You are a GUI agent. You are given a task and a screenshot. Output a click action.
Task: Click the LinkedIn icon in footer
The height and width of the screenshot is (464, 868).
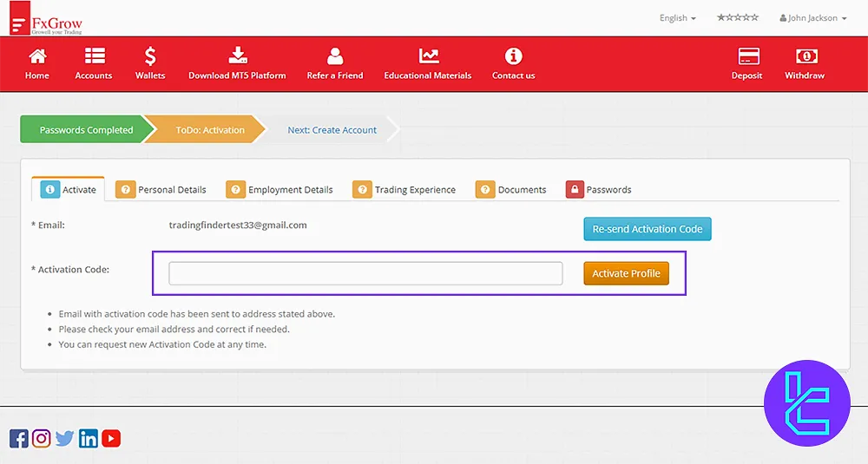(x=88, y=439)
